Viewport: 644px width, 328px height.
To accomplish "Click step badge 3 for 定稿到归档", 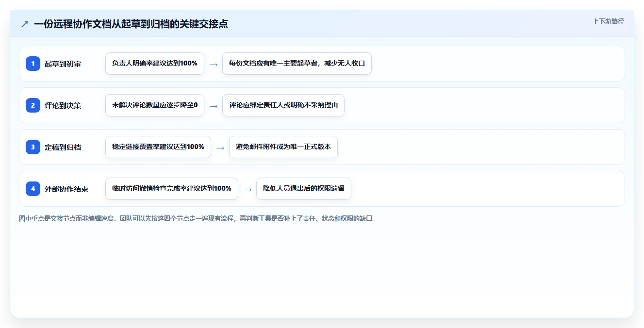I will [33, 147].
